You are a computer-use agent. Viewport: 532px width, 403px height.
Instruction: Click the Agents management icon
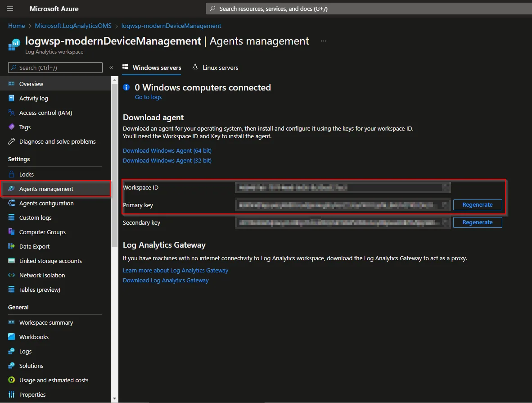(12, 188)
